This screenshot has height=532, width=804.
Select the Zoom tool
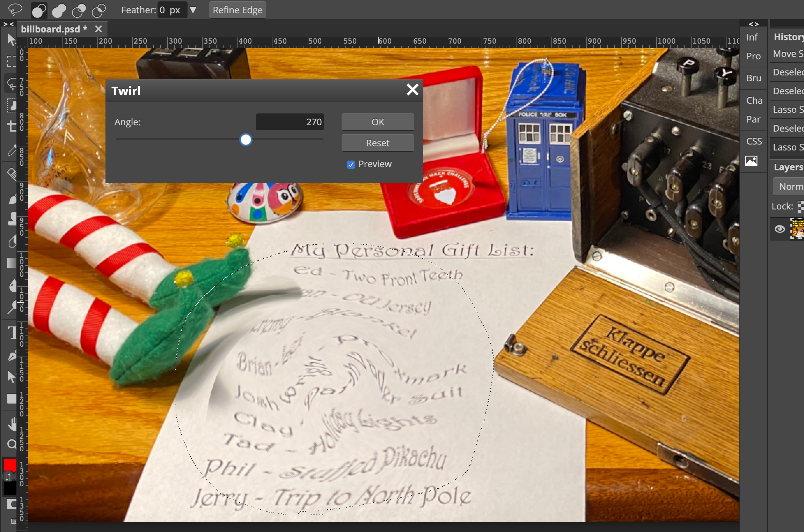click(11, 444)
